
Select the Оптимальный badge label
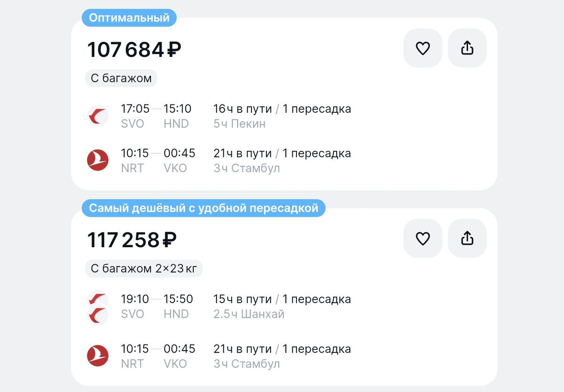(129, 18)
